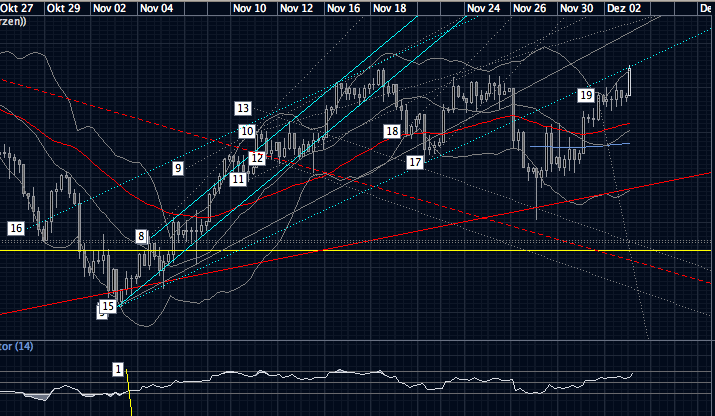The width and height of the screenshot is (715, 416).
Task: Select chart marker labeled 9
Action: point(178,168)
